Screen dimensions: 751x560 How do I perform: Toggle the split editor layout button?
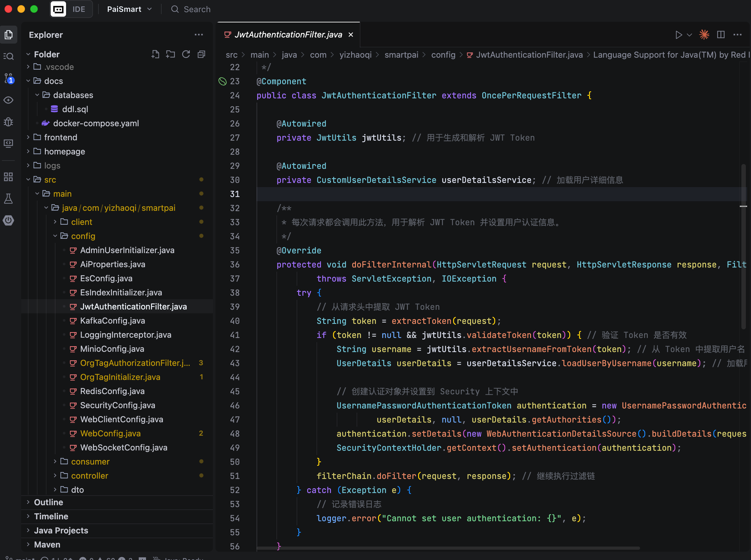coord(721,35)
